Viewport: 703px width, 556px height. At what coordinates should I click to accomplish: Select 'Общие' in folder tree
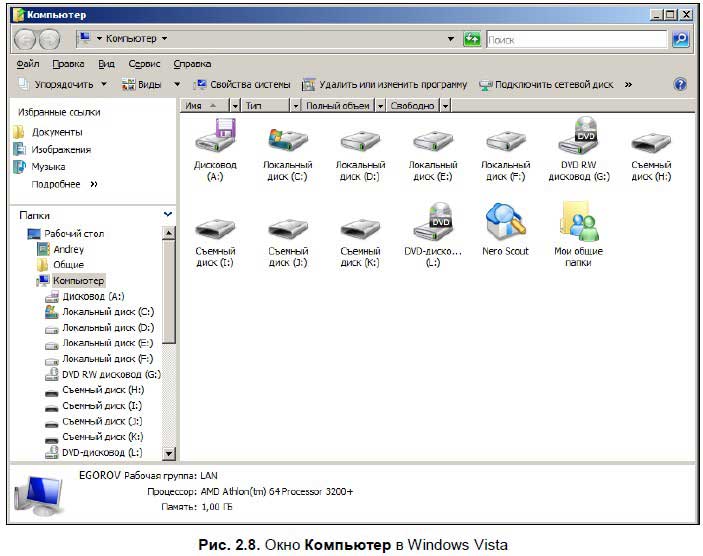[x=69, y=265]
